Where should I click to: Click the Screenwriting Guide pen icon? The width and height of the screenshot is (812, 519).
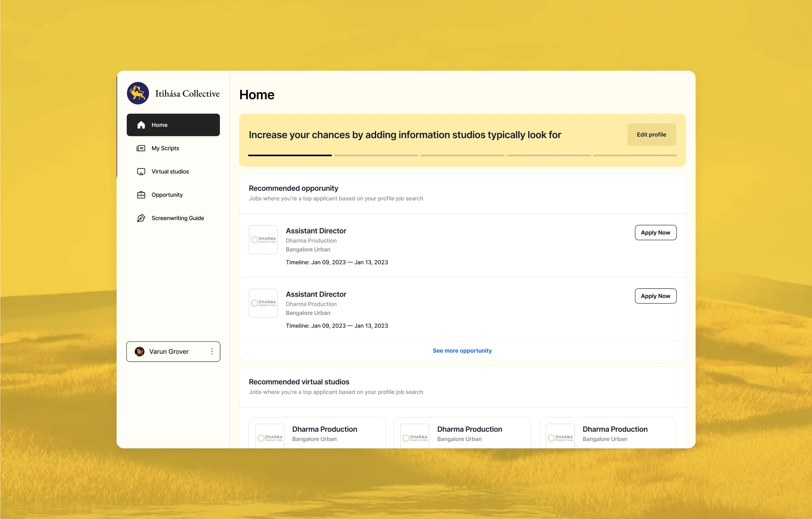tap(141, 218)
